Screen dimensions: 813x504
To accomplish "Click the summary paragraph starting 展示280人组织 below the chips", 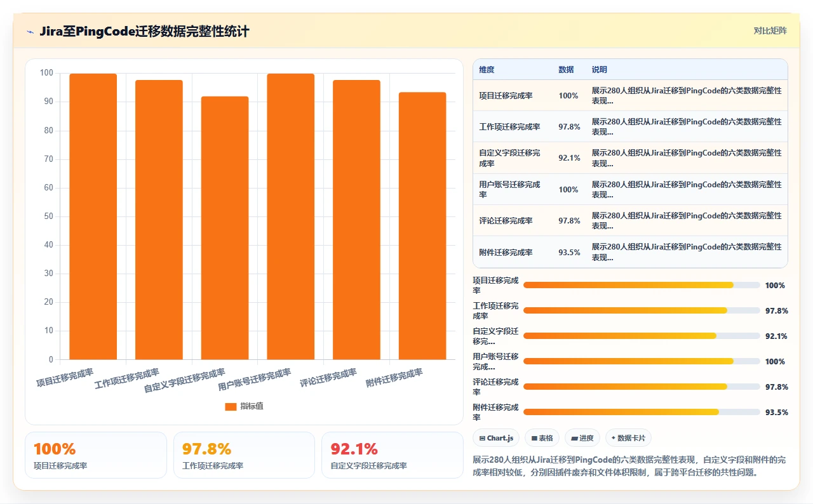I will [629, 466].
